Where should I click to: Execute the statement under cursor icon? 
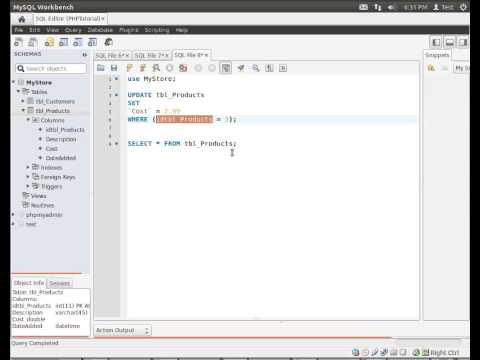coord(143,68)
